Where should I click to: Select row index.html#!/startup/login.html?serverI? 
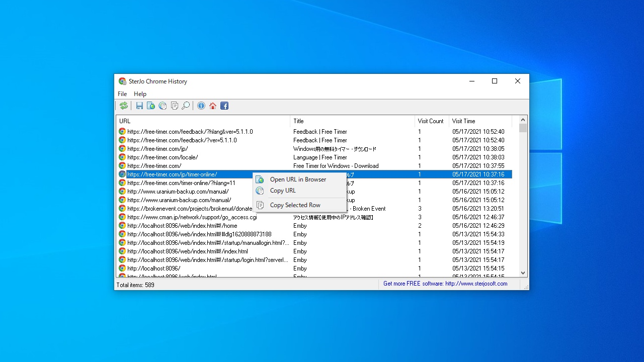coord(314,259)
